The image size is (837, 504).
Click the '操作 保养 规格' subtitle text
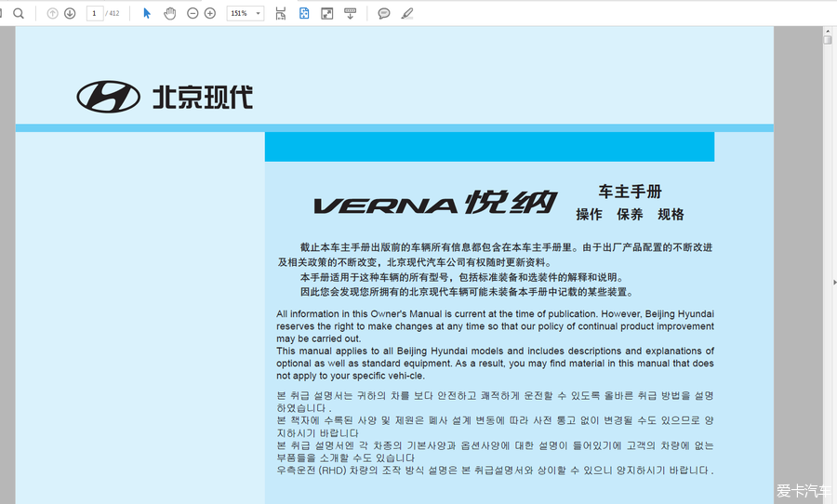tap(630, 214)
